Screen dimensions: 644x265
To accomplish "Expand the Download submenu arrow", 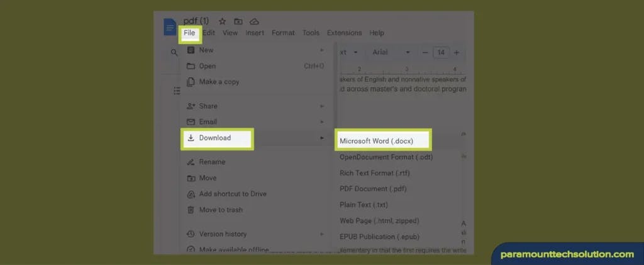I will pos(322,138).
